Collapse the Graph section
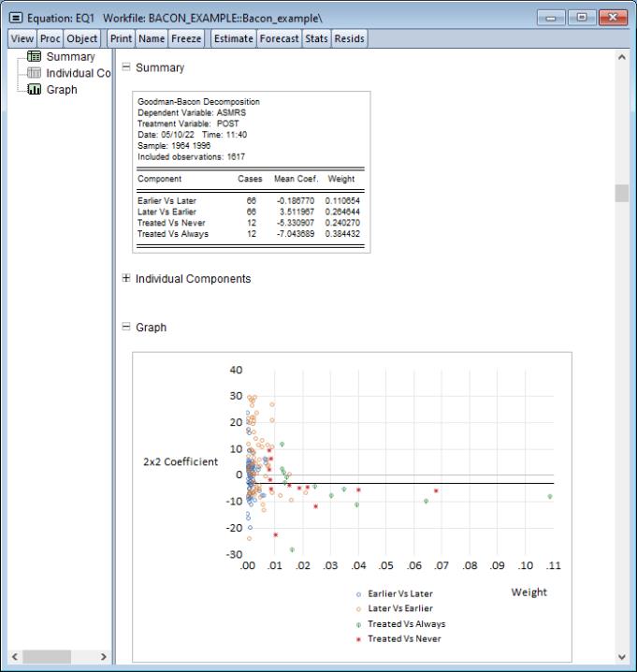Screen dimensions: 637x672 coord(126,328)
